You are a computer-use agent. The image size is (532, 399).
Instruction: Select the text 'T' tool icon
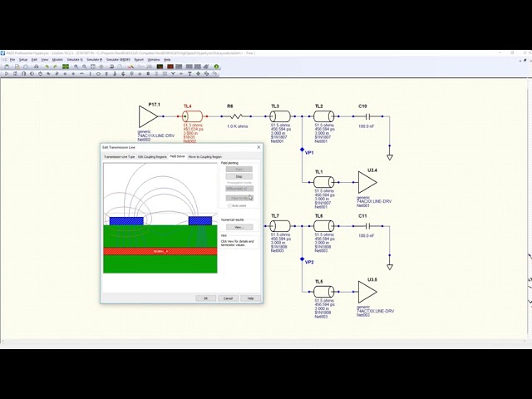190,74
